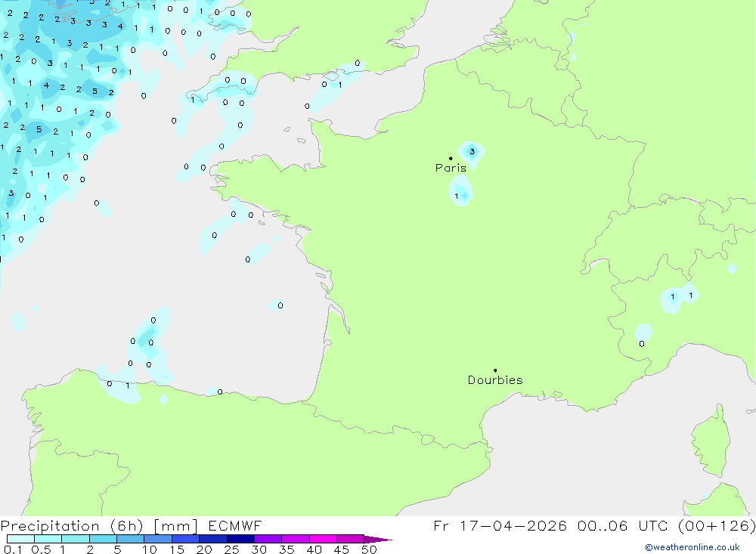Pick the lightest cyan 0.1–0.5 legend swatch
This screenshot has width=756, height=554.
pyautogui.click(x=20, y=539)
